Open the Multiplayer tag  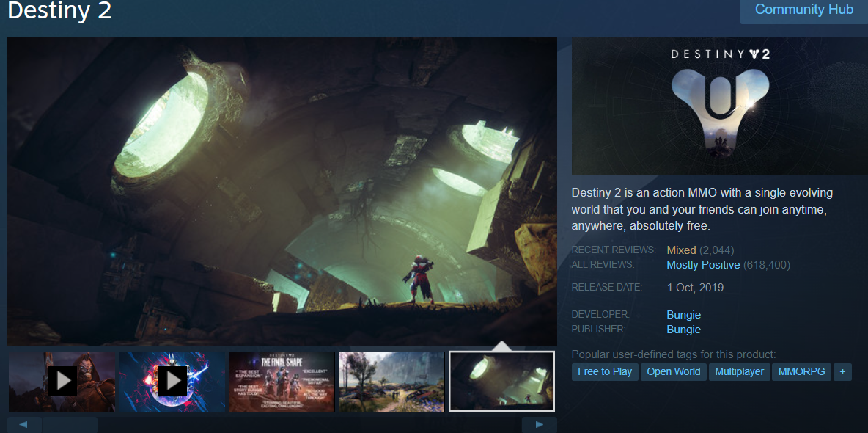click(740, 371)
